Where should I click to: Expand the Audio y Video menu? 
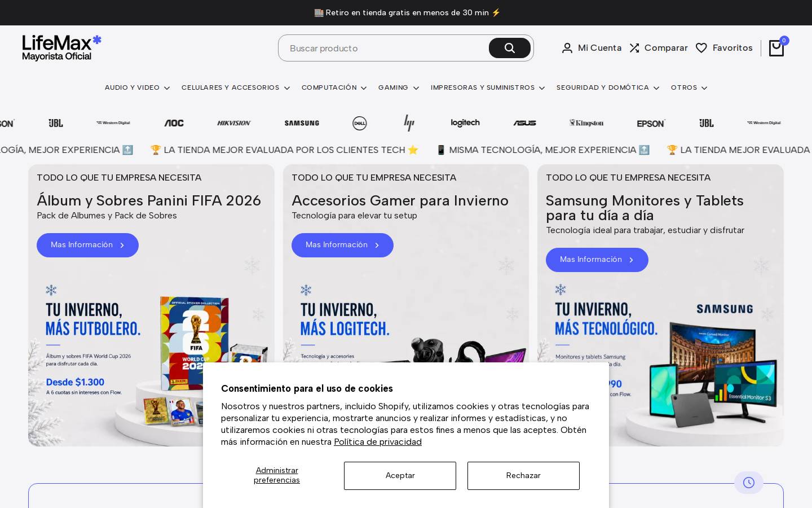(x=137, y=87)
